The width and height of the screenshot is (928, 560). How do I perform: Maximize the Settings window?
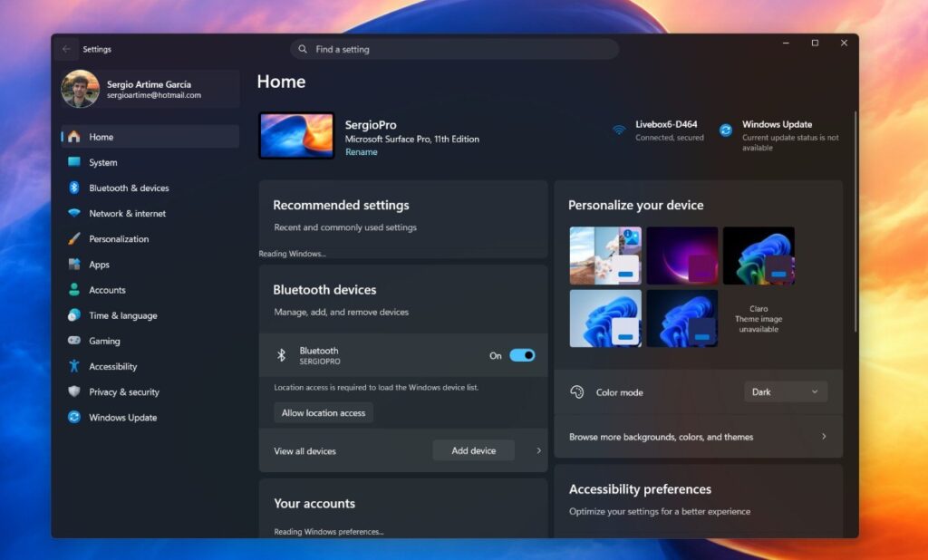point(815,43)
